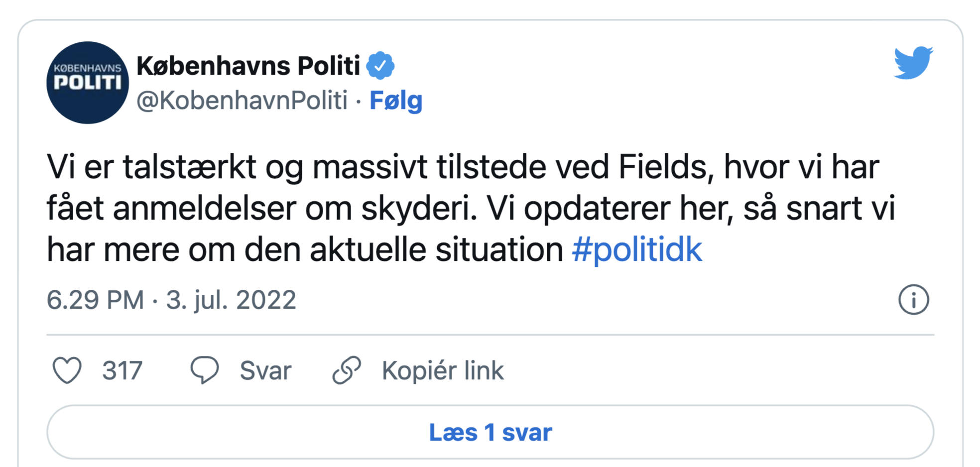Open the @KobenhavnPoliti handle link
Viewport: 980px width, 467px height.
(x=242, y=101)
